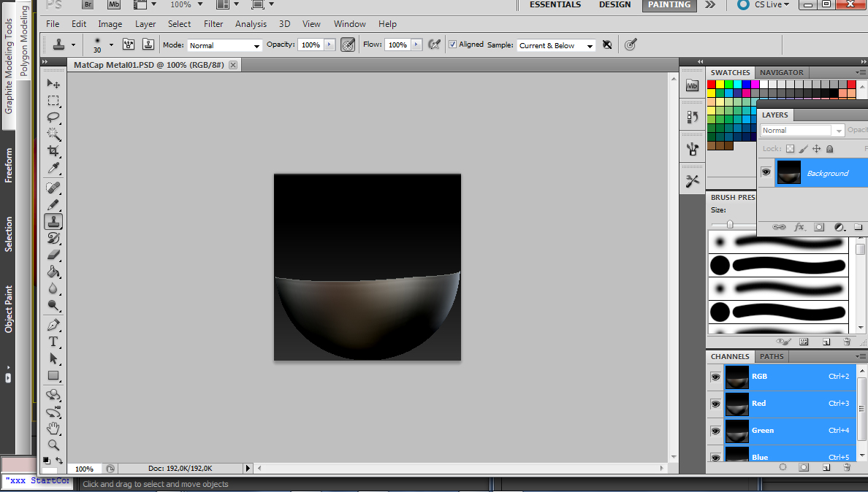Click the Design workspace button
The width and height of the screenshot is (868, 492).
tap(614, 5)
